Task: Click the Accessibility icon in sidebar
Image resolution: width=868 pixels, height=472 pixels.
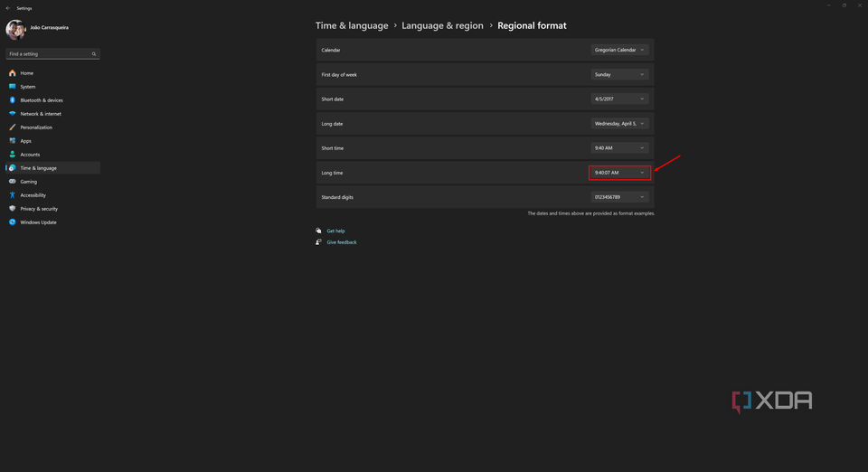Action: coord(13,195)
